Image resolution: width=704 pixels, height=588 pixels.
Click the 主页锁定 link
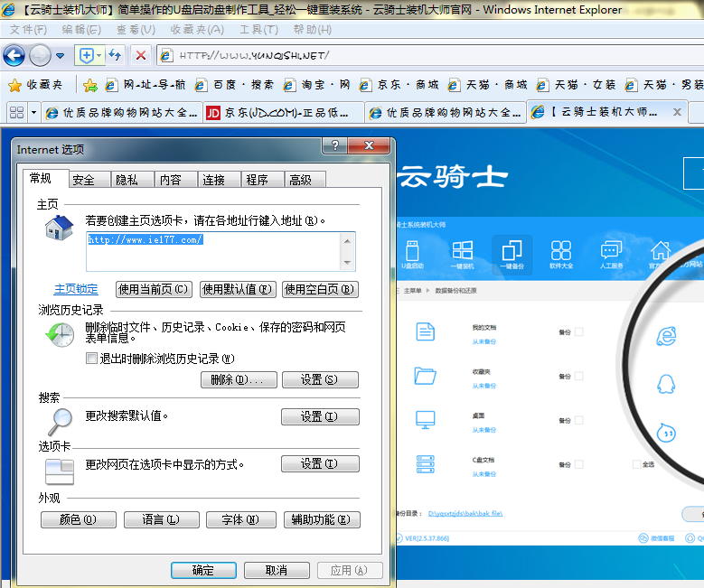pos(76,289)
